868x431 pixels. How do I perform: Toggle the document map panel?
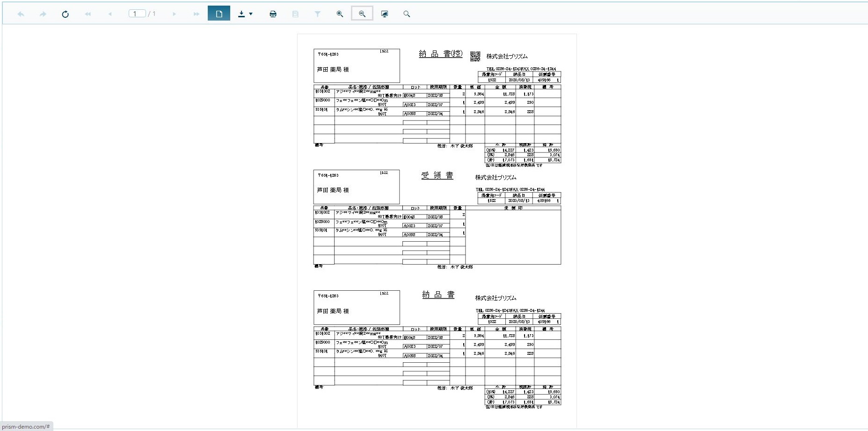[x=295, y=14]
